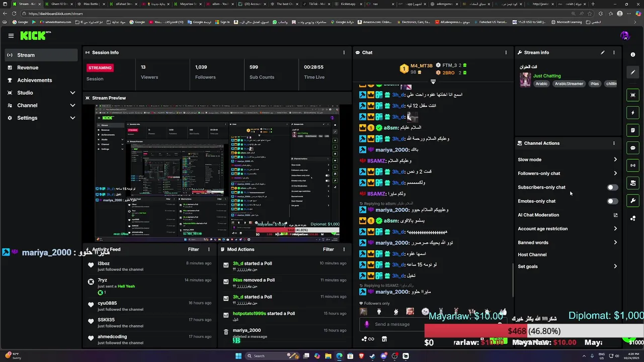Open Slow mode options
Image resolution: width=644 pixels, height=362 pixels.
[568, 160]
